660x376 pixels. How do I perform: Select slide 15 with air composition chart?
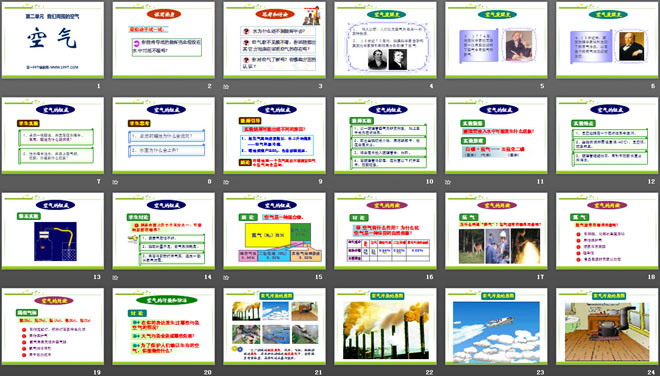274,231
